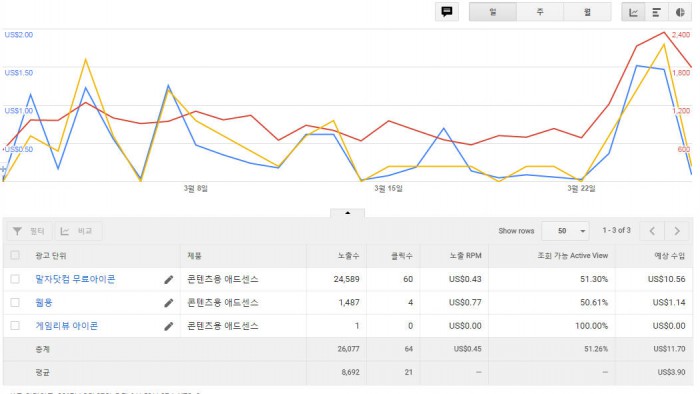
Task: Edit the 말자닷컴 무료아이콘 ad unit
Action: 168,280
